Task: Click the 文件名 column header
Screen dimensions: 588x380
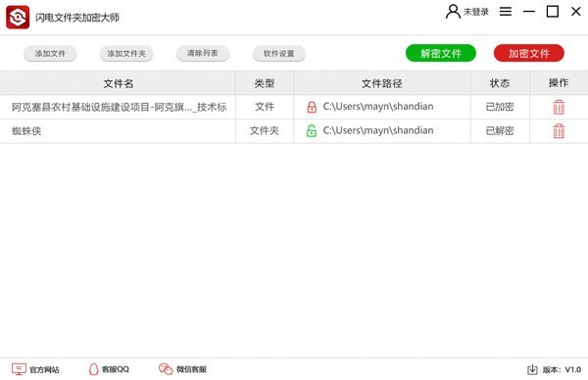Action: (x=119, y=83)
